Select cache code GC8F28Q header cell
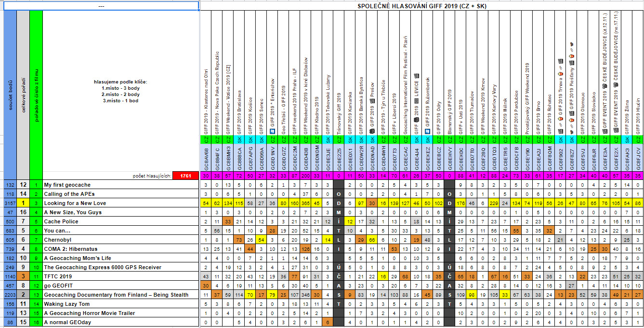 coord(482,158)
